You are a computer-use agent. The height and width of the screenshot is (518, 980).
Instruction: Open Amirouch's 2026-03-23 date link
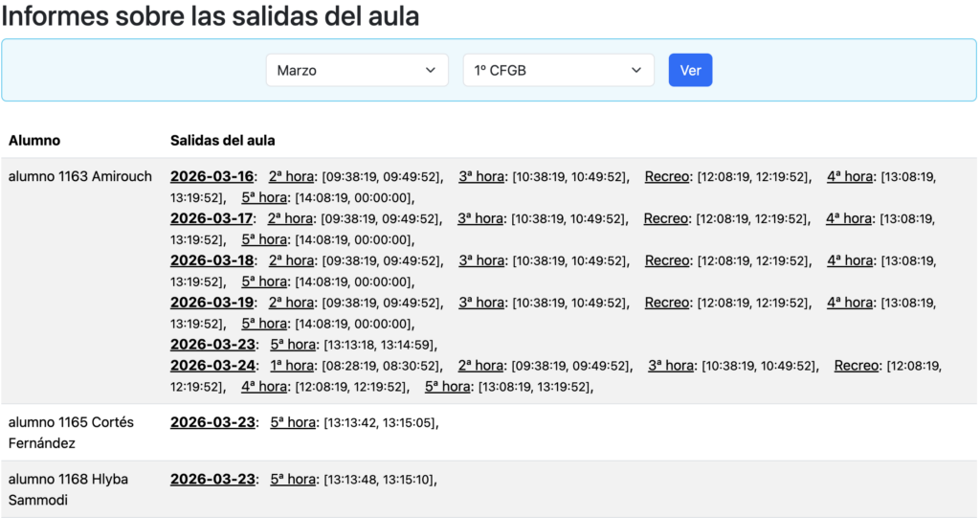(212, 345)
